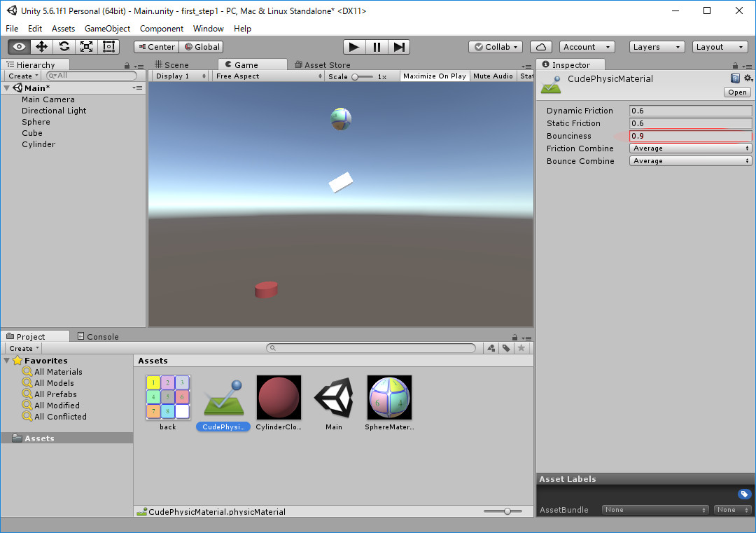
Task: Adjust the Game view Scale slider
Action: (356, 76)
